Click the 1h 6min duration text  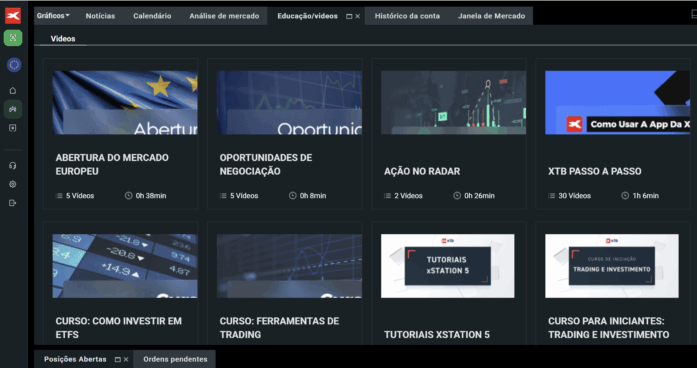tap(645, 196)
